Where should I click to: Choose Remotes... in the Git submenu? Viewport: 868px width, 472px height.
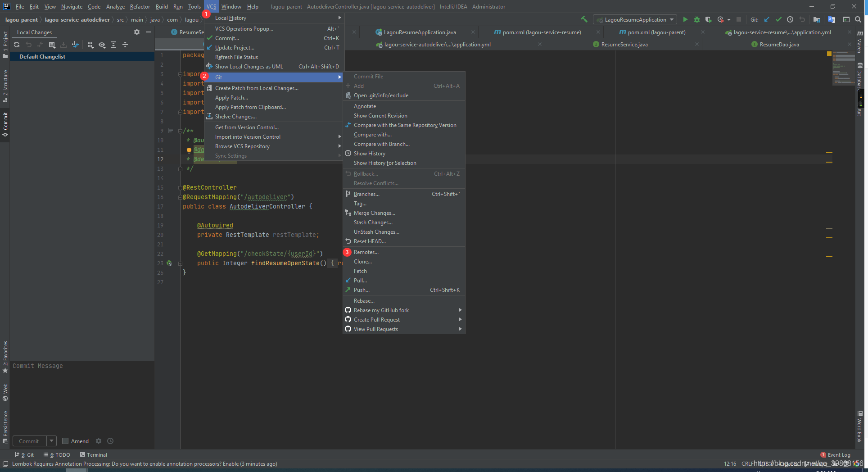tap(404, 252)
